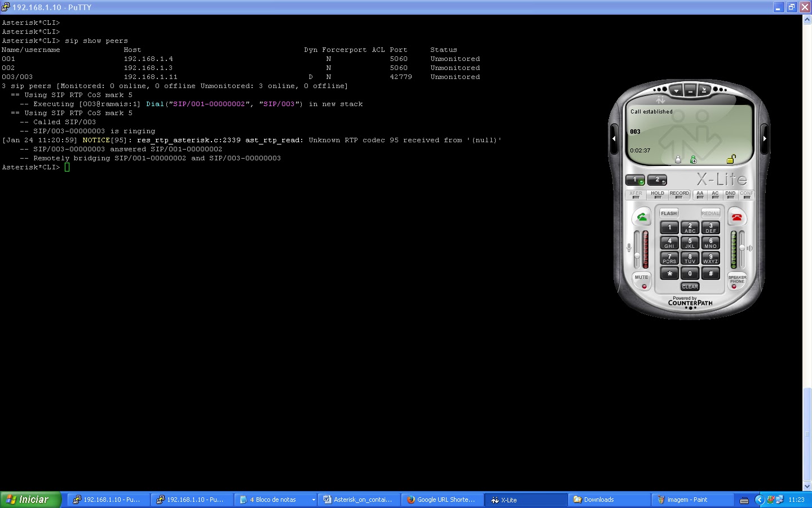This screenshot has height=508, width=812.
Task: Open the Downloads folder from taskbar
Action: pos(609,500)
